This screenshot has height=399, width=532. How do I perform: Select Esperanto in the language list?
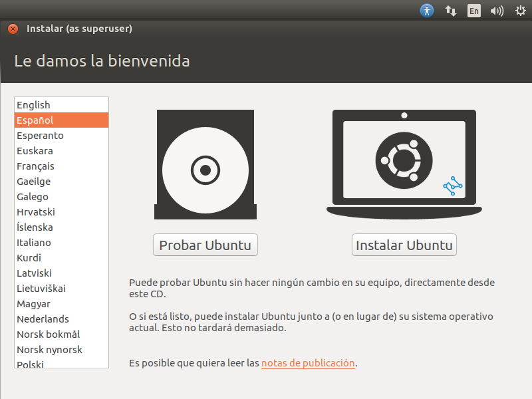point(61,136)
